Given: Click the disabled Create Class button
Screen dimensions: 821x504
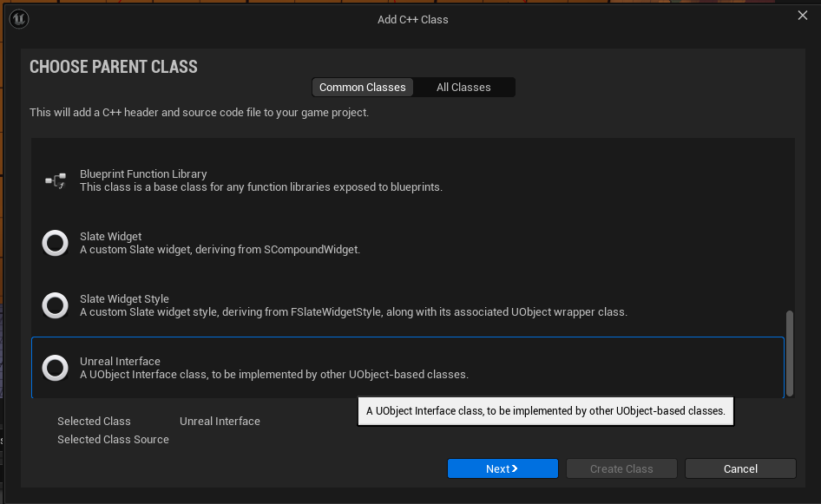Looking at the screenshot, I should (621, 469).
